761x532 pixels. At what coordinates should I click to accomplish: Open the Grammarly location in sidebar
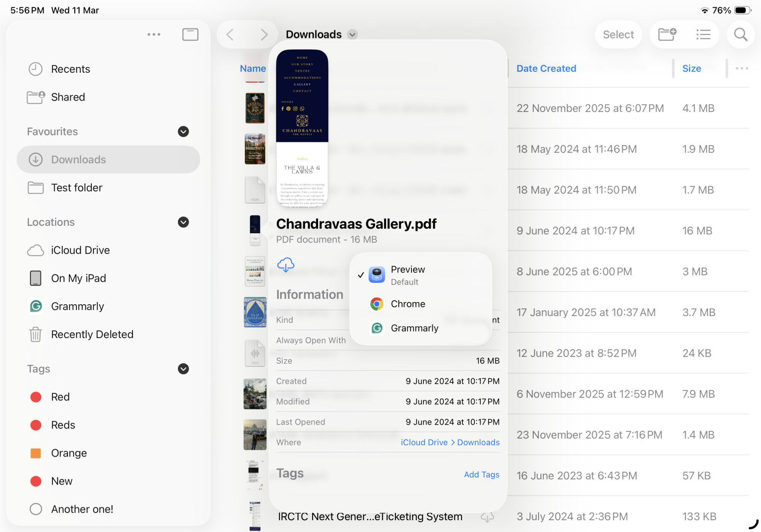click(x=77, y=306)
